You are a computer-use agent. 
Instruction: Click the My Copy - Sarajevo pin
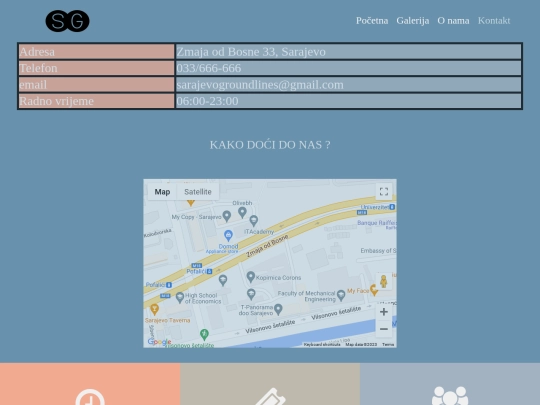(227, 216)
